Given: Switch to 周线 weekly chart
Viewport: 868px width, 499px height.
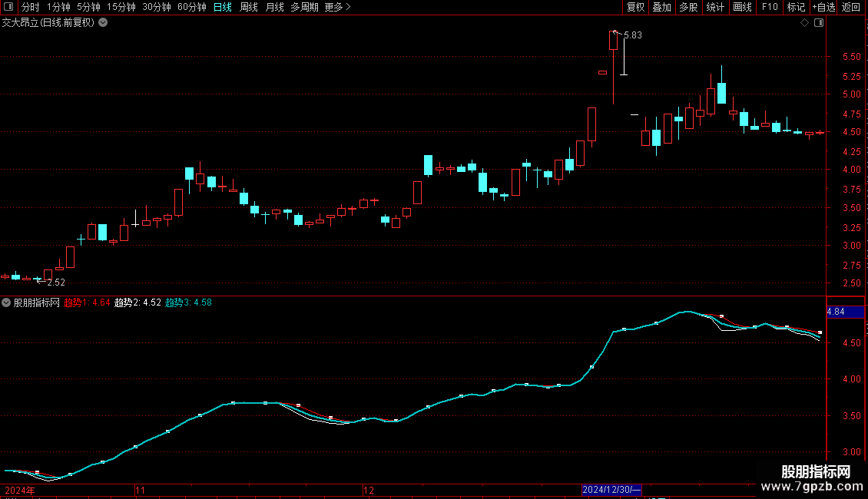Looking at the screenshot, I should [x=249, y=7].
